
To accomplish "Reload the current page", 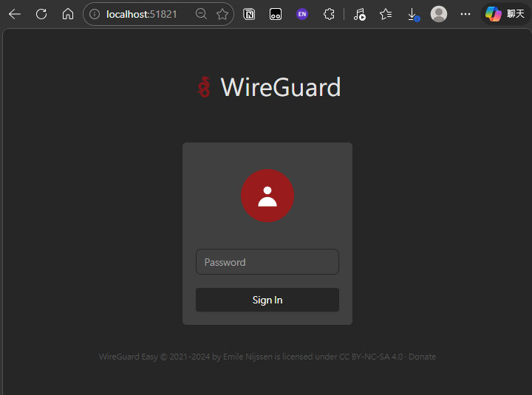I will [41, 14].
